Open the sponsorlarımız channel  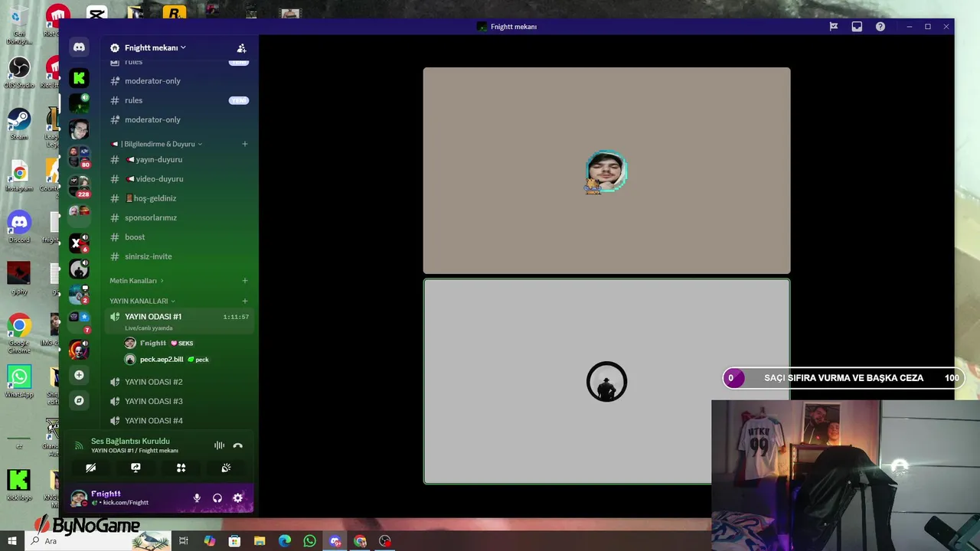[x=179, y=217]
